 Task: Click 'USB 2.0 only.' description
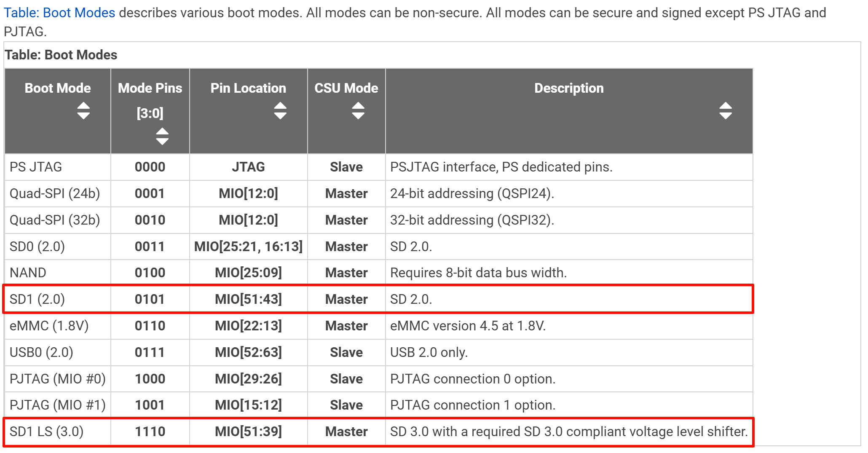(429, 352)
